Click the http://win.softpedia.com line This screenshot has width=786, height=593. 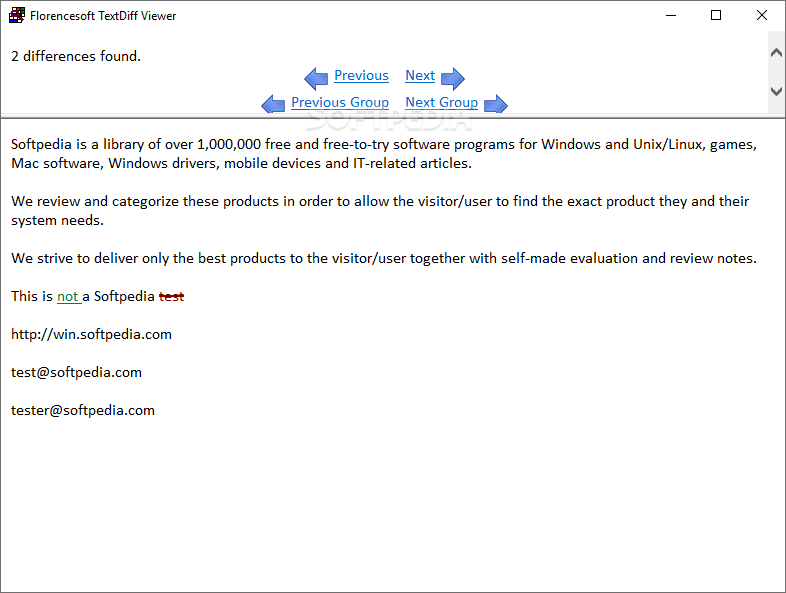[91, 334]
